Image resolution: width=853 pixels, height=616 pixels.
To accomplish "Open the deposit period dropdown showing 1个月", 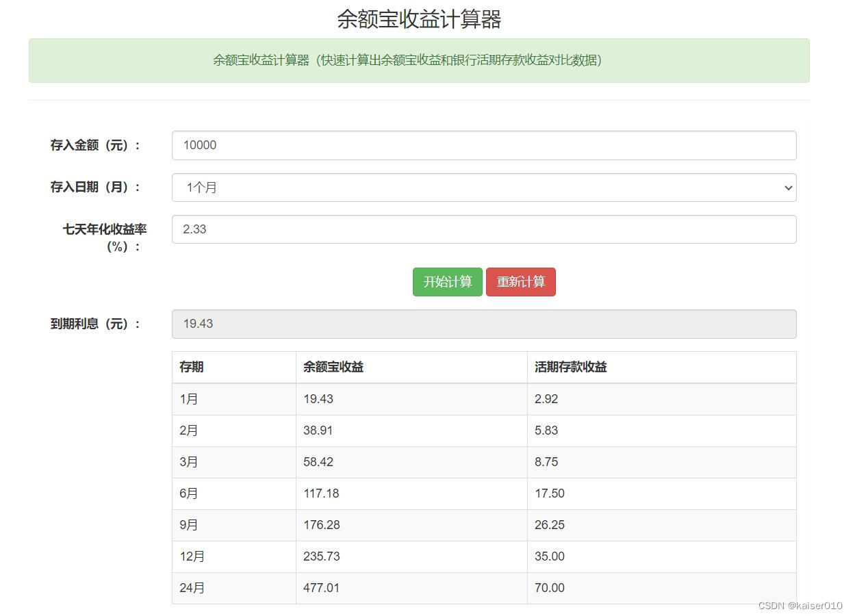I will (x=484, y=188).
